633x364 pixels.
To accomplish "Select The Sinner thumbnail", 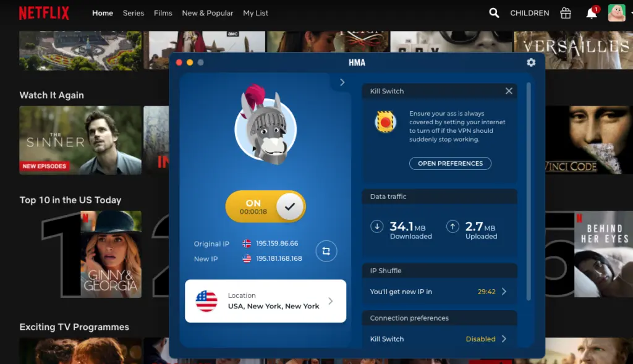I will pos(80,140).
